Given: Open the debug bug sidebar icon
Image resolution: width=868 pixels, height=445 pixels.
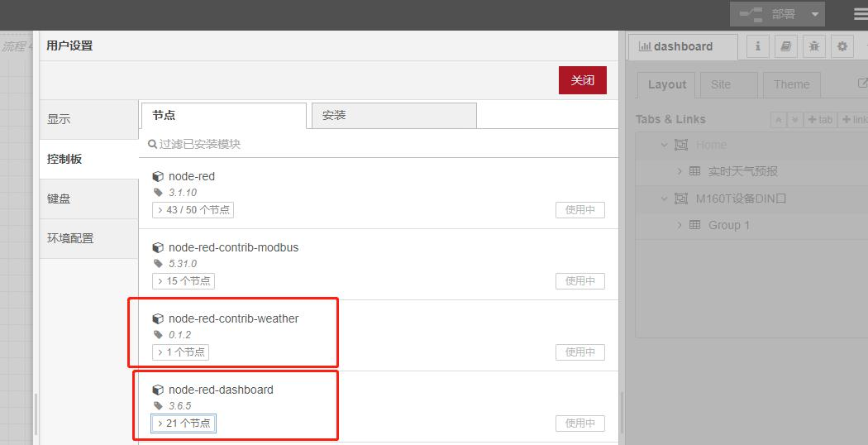Looking at the screenshot, I should click(x=813, y=46).
